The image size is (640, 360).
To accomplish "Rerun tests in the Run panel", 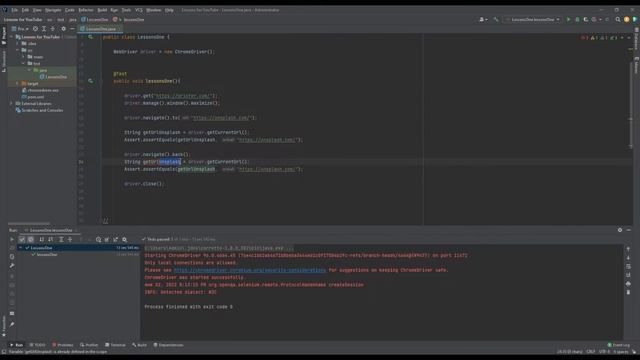I will 12,240.
